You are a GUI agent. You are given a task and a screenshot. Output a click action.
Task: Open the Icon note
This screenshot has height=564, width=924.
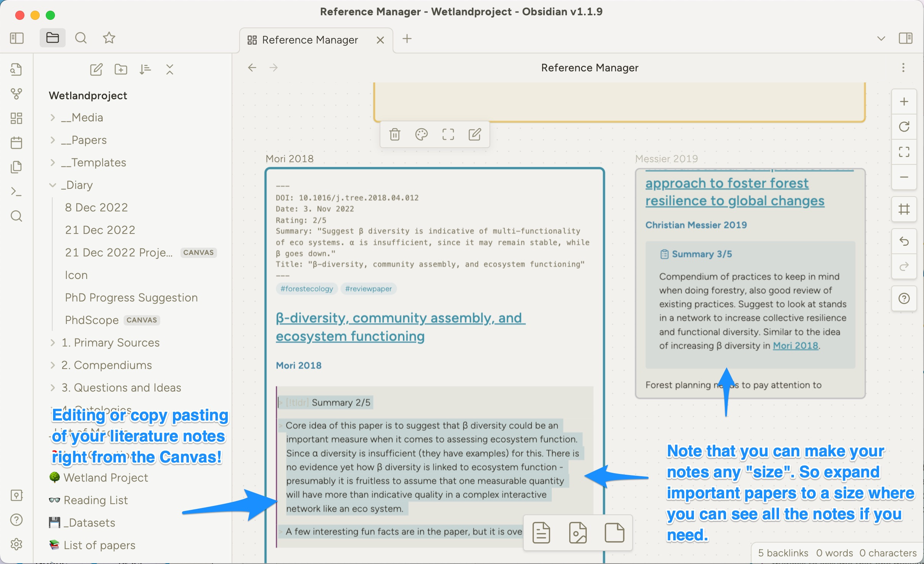(76, 275)
